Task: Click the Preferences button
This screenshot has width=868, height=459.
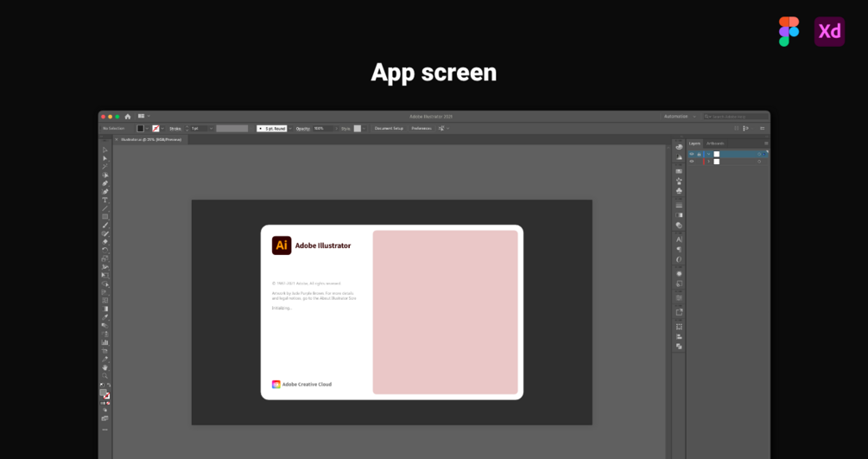Action: 421,129
